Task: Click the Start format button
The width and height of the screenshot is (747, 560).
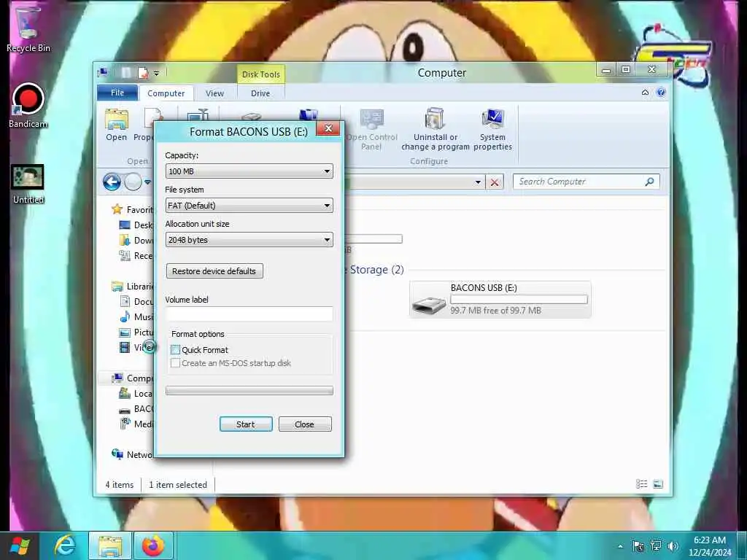Action: (246, 424)
